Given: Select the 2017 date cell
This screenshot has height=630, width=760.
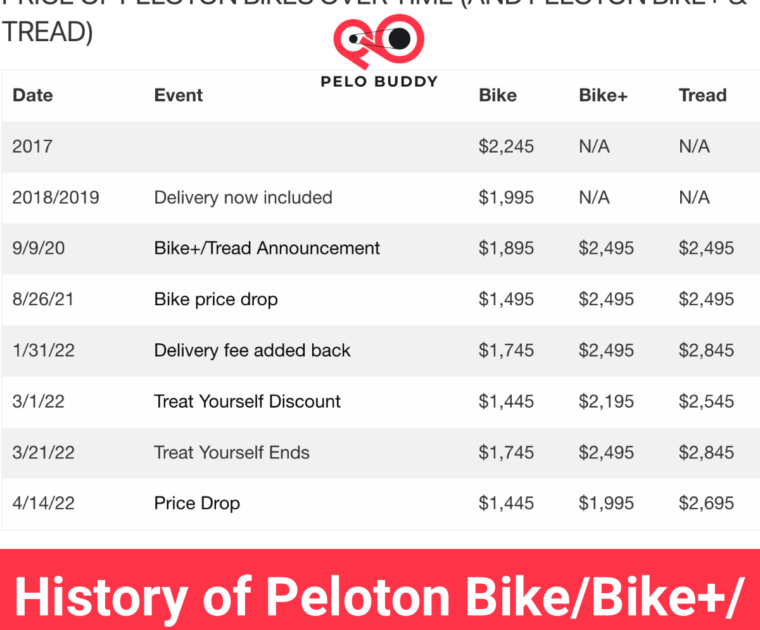Looking at the screenshot, I should click(x=32, y=147).
